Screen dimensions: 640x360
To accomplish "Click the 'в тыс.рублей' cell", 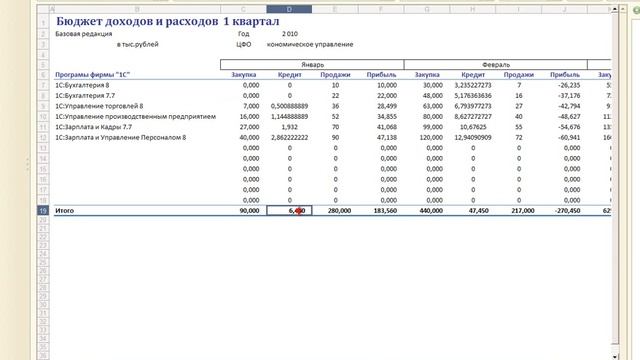I will 138,44.
